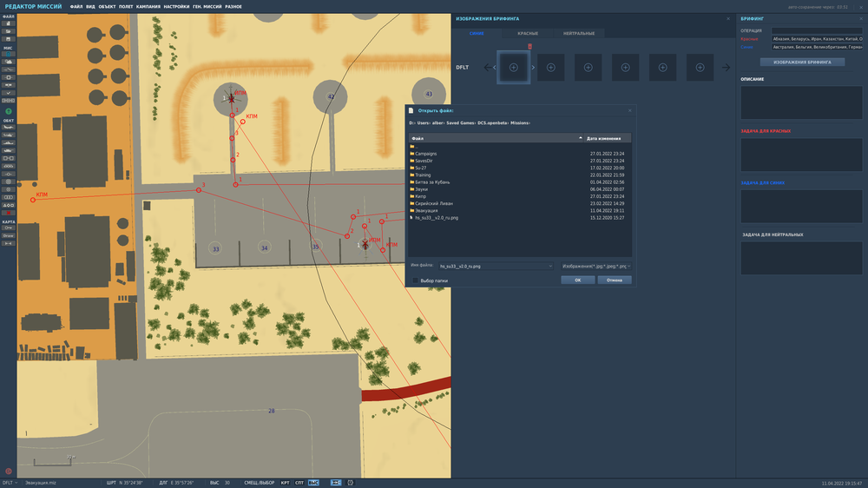Select the helicopter unit icon at the ИПМ helipad
Screen dimensions: 868x488
click(x=231, y=99)
